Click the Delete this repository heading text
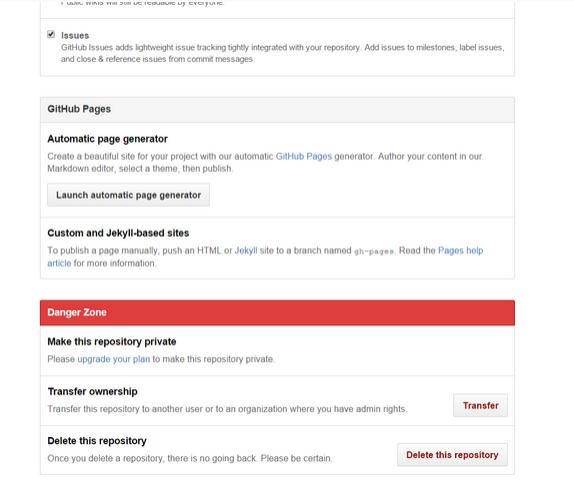 click(97, 441)
